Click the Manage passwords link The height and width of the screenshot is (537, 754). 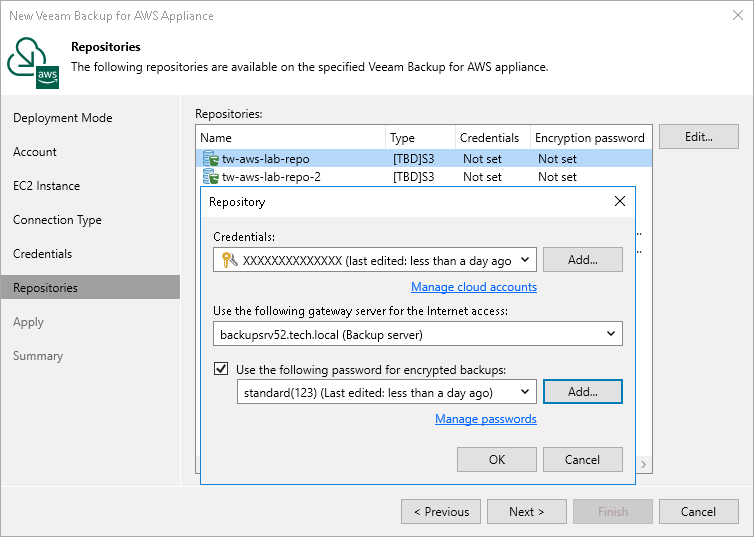[x=486, y=419]
